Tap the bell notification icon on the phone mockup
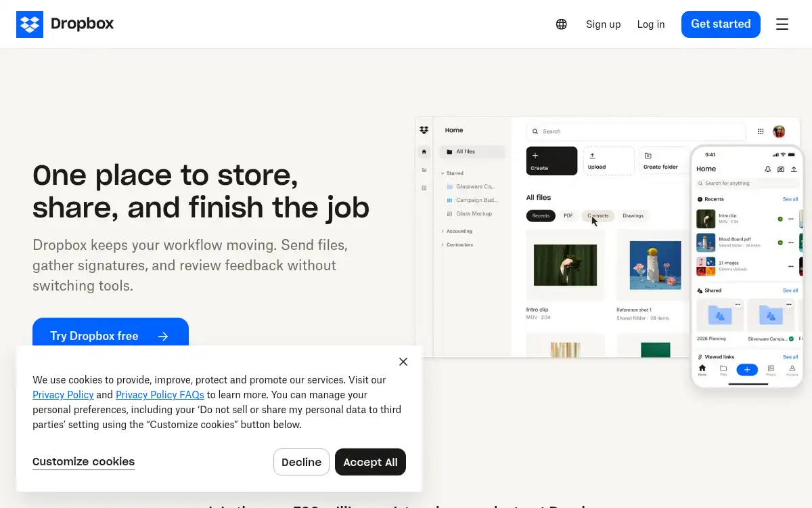 point(767,169)
